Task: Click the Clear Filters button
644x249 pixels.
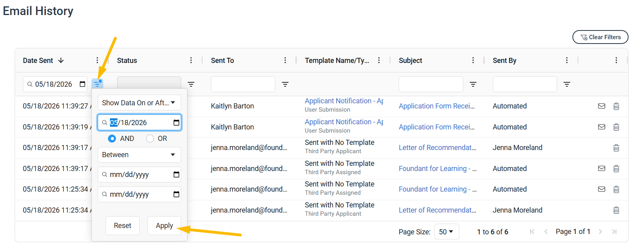Action: pos(600,37)
